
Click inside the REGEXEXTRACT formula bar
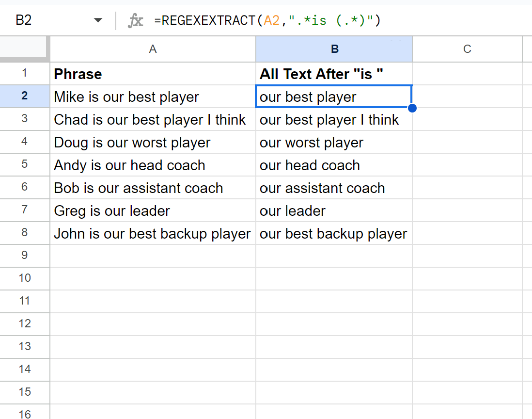coord(291,21)
